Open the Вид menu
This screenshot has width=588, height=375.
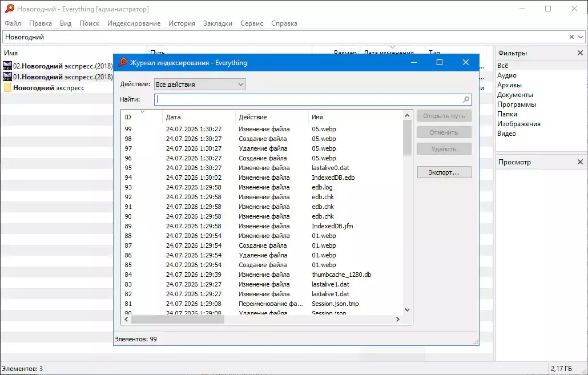66,23
